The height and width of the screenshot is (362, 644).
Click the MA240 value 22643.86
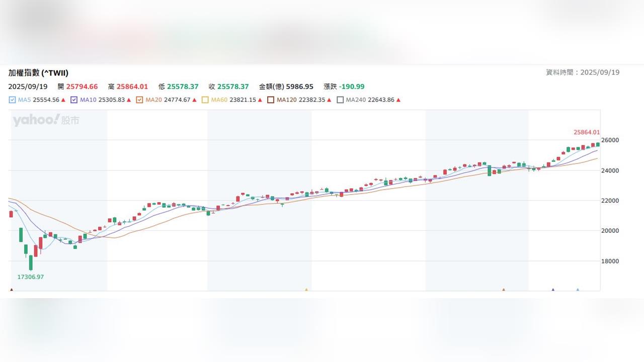pos(382,100)
